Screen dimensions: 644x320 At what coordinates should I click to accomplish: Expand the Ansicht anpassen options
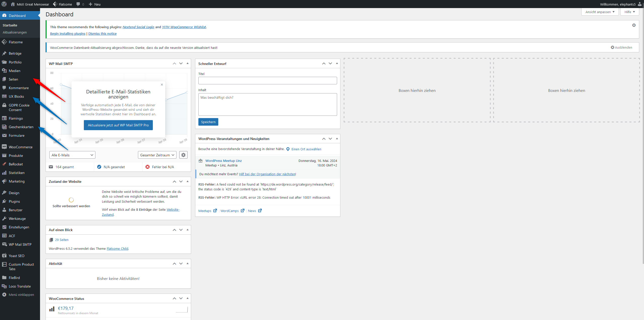(x=600, y=12)
